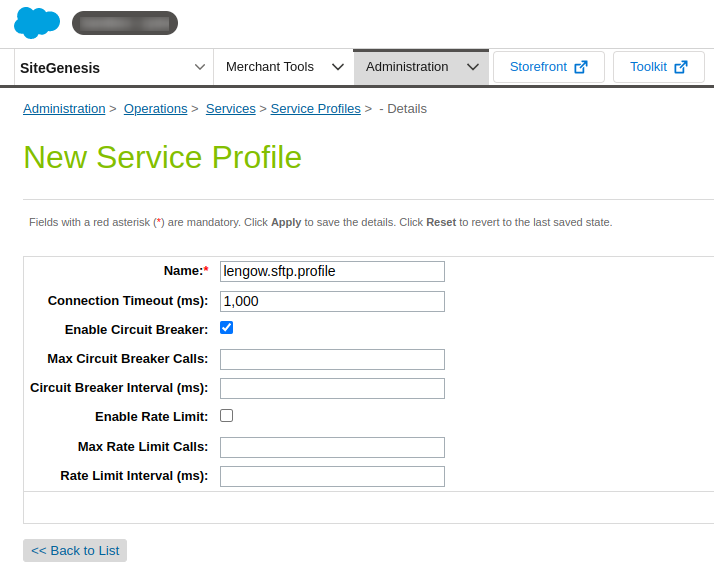Screen dimensions: 714x579
Task: Click the Max Circuit Breaker Calls field
Action: click(x=332, y=360)
